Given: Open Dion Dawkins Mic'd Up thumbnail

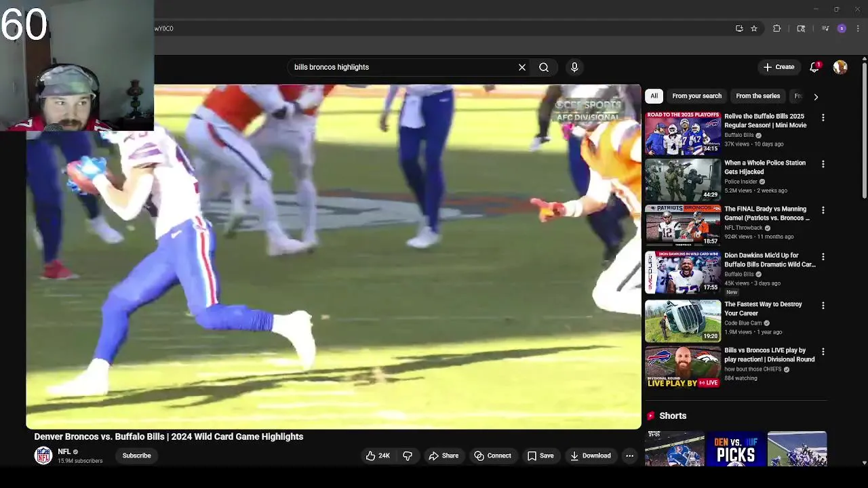Looking at the screenshot, I should [x=683, y=272].
